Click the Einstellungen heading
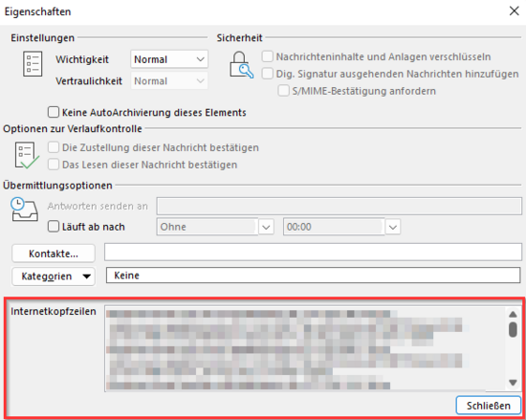 [43, 37]
